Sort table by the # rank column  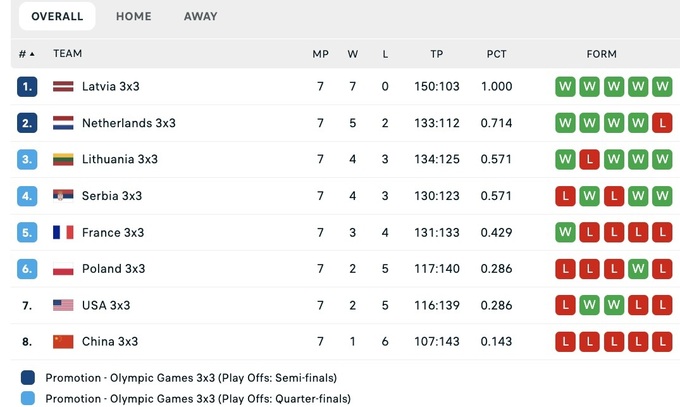click(26, 54)
